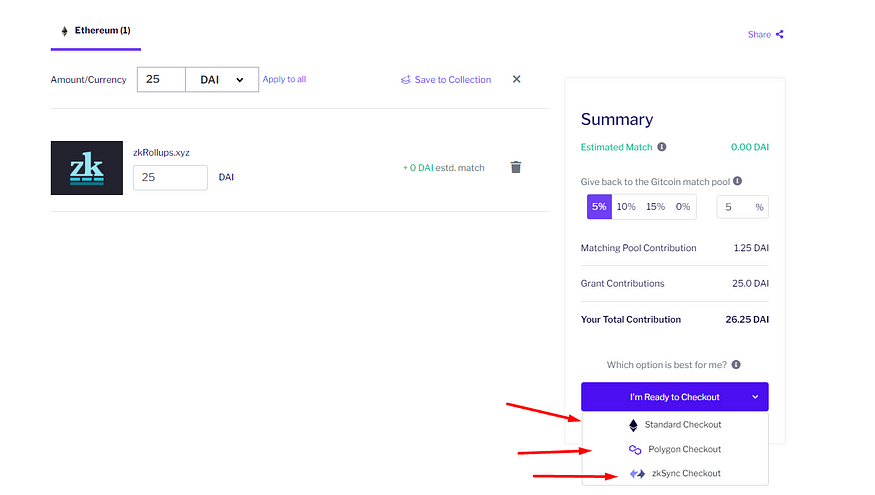This screenshot has height=495, width=875.
Task: Choose zkSync Checkout option
Action: pos(675,473)
